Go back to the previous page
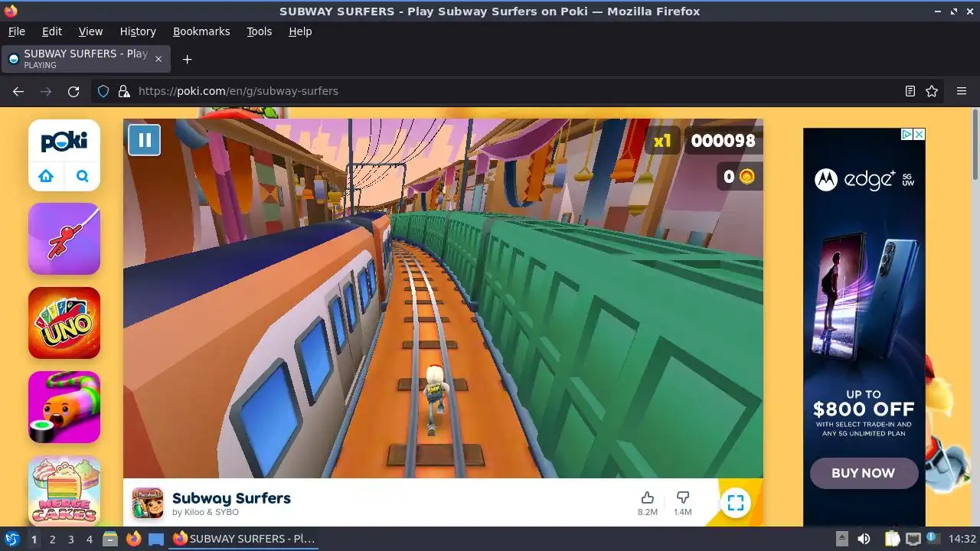The height and width of the screenshot is (551, 980). tap(18, 91)
